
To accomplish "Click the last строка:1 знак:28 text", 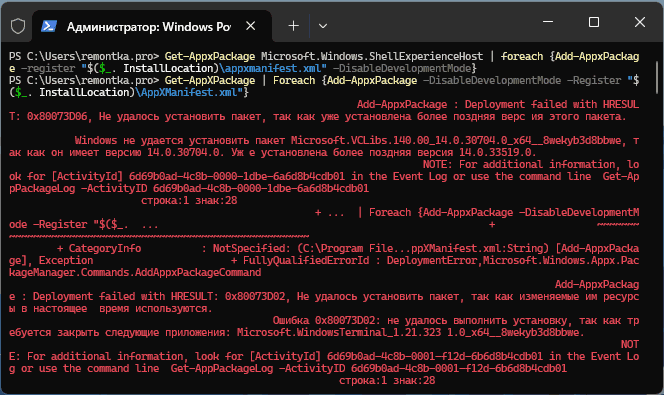I will click(387, 381).
